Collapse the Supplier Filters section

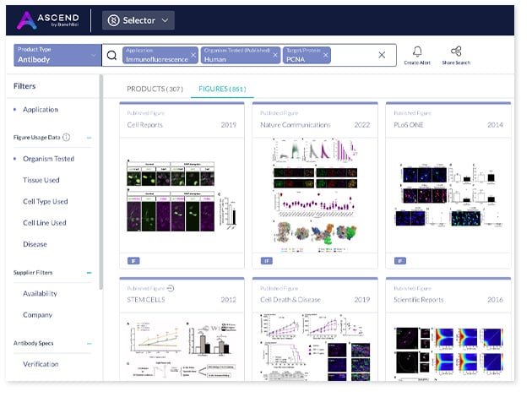[89, 273]
